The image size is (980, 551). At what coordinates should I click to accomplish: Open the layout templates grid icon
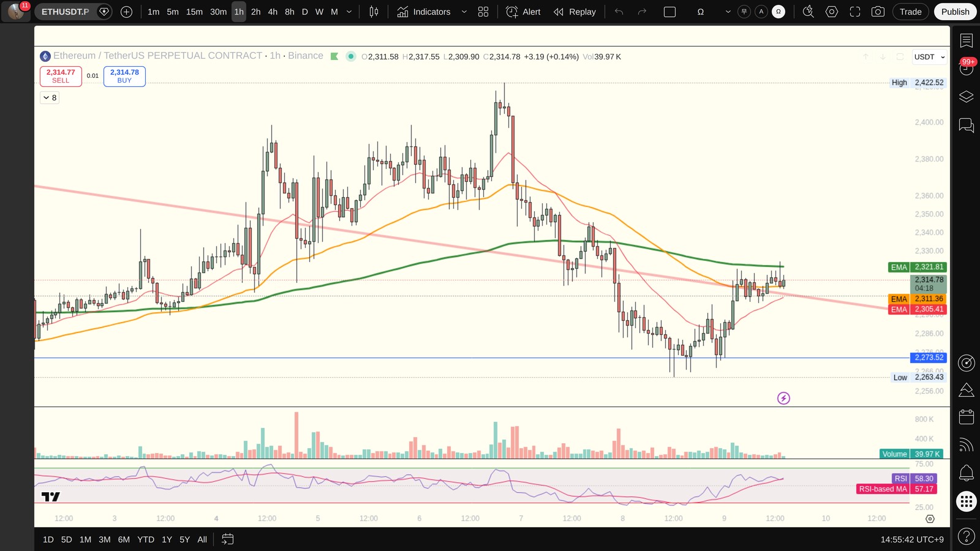click(483, 12)
